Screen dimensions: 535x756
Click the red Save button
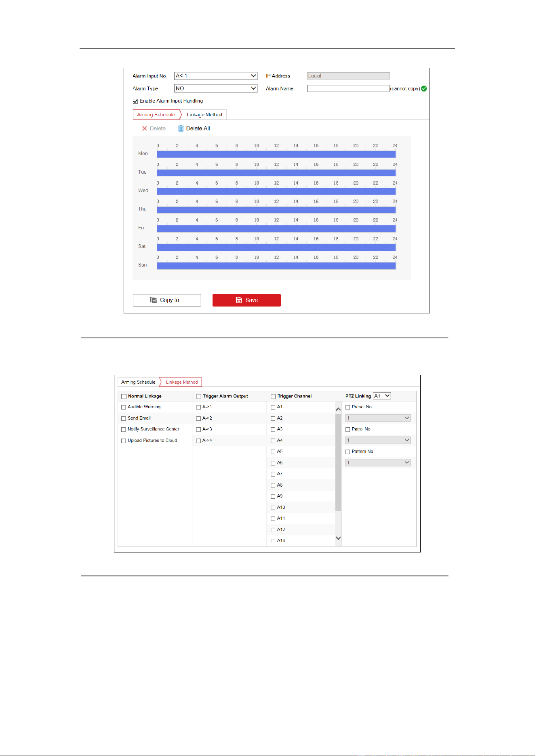point(246,300)
